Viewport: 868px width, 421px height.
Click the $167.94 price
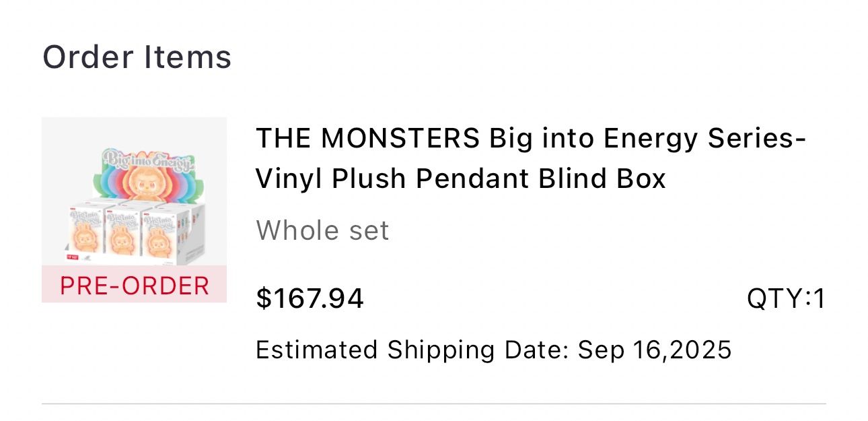pyautogui.click(x=310, y=298)
